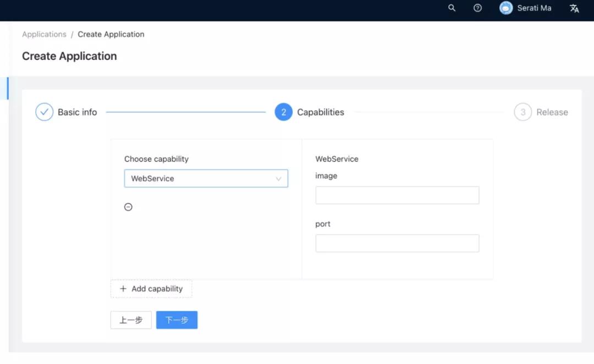This screenshot has width=594, height=364.
Task: Click the Serati Ma avatar image
Action: 506,8
